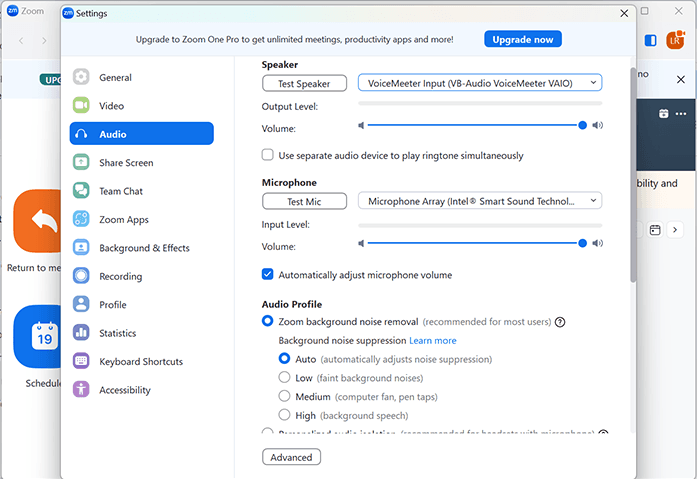This screenshot has width=697, height=479.
Task: Click the speaker volume slider track
Action: click(x=470, y=125)
